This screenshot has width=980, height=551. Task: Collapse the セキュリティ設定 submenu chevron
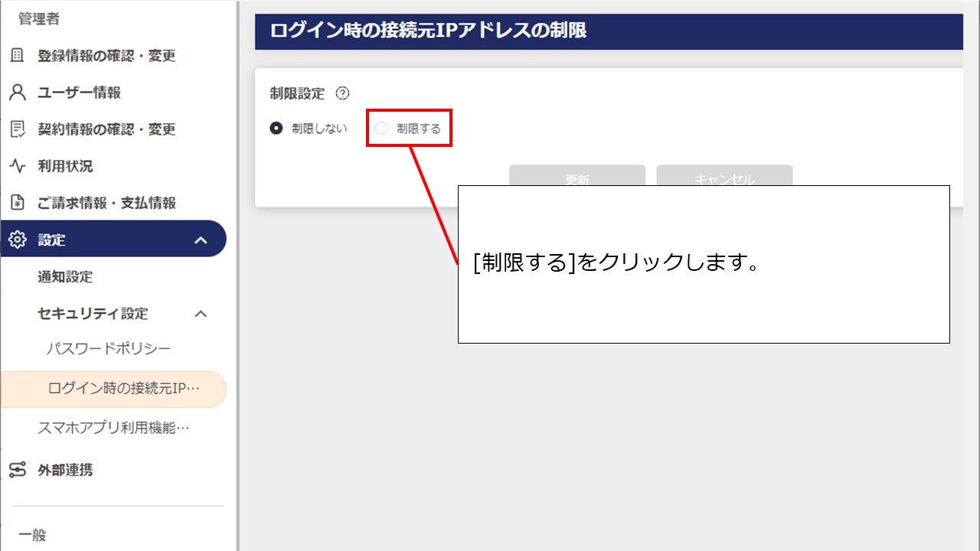point(201,314)
